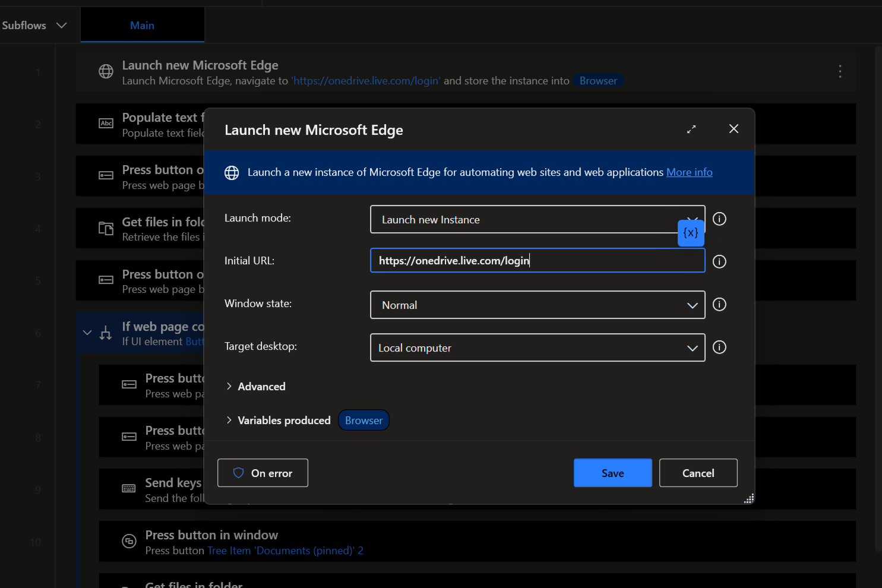The height and width of the screenshot is (588, 882).
Task: Click the Get files in folder action icon
Action: tap(106, 229)
